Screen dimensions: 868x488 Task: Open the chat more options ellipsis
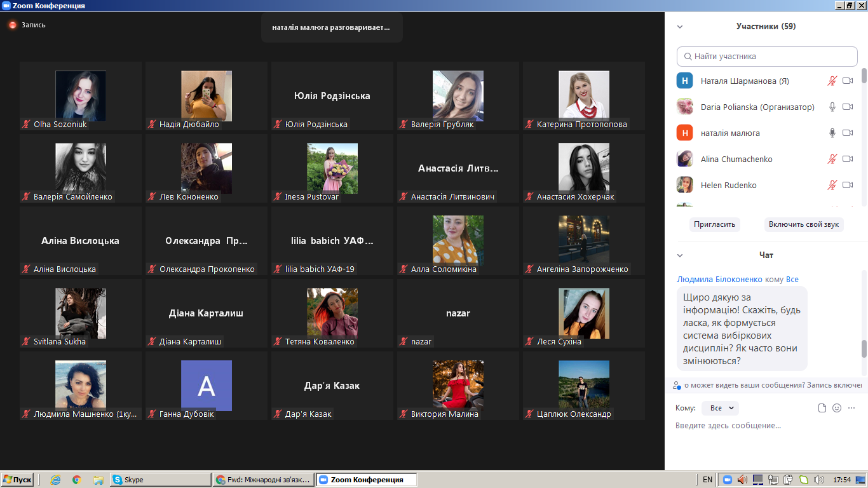851,408
